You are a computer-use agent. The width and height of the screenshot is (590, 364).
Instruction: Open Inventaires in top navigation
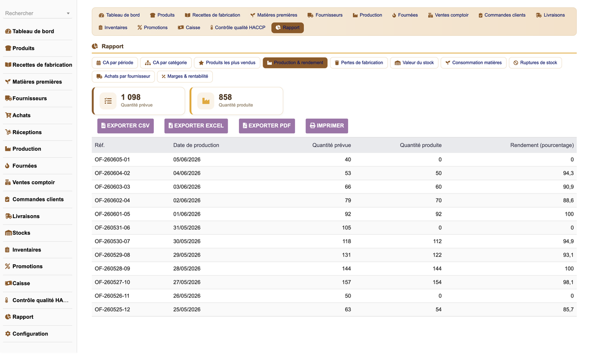pos(113,28)
